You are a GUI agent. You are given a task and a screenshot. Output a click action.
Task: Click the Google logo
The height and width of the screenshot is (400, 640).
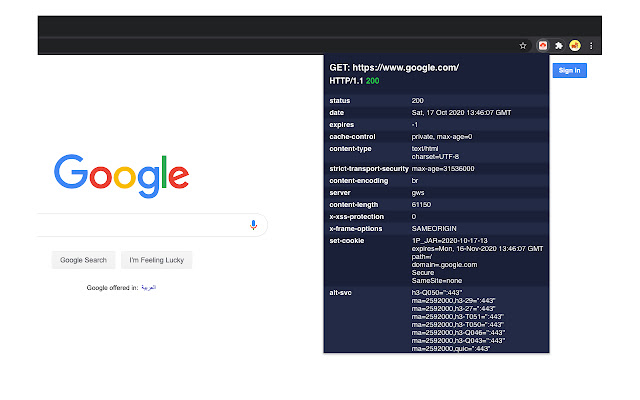pos(121,176)
